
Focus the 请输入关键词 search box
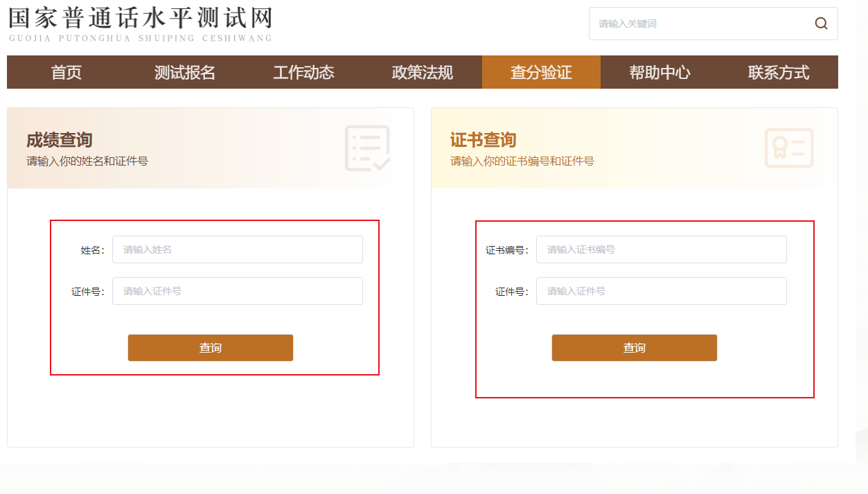tap(700, 24)
